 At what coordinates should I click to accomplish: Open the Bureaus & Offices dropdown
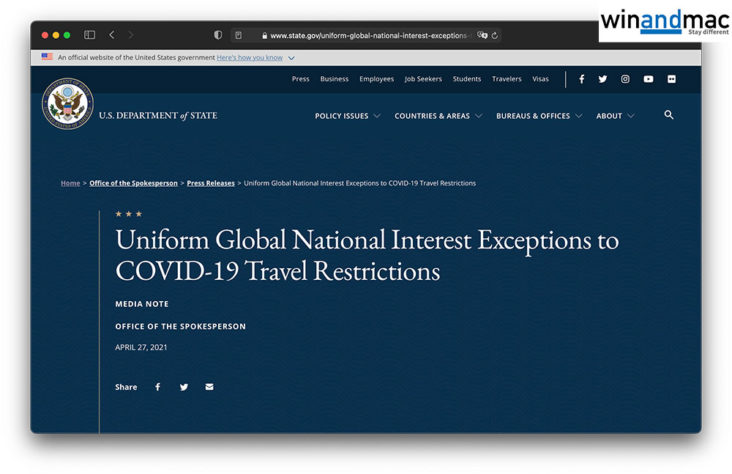(538, 116)
